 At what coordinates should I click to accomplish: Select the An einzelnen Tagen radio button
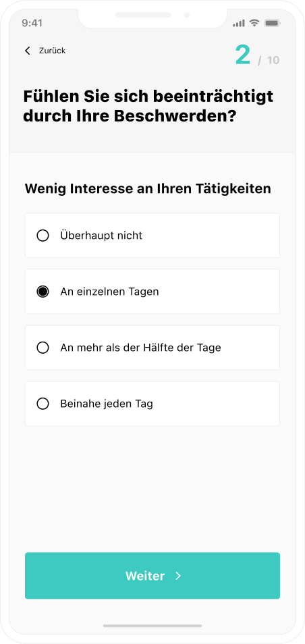click(43, 292)
